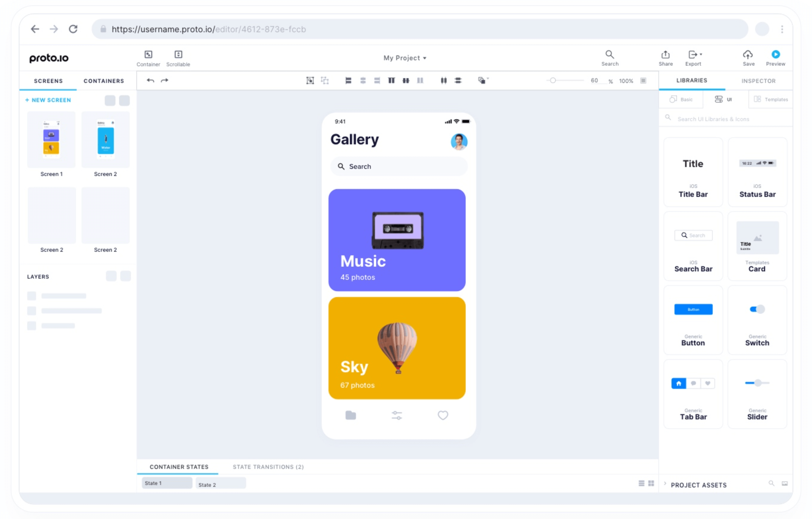The width and height of the screenshot is (812, 519).
Task: Click the profile avatar in Gallery screen
Action: click(459, 142)
